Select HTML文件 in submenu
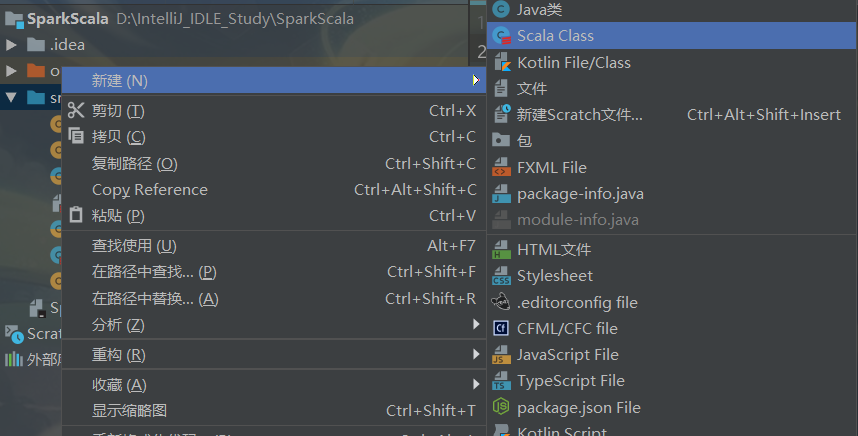858x436 pixels. pos(671,250)
